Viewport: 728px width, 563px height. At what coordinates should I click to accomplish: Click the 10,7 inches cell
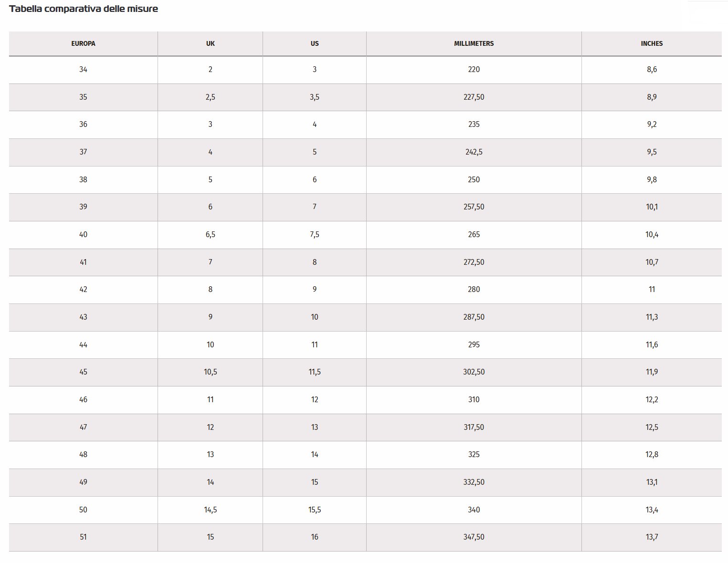click(652, 262)
